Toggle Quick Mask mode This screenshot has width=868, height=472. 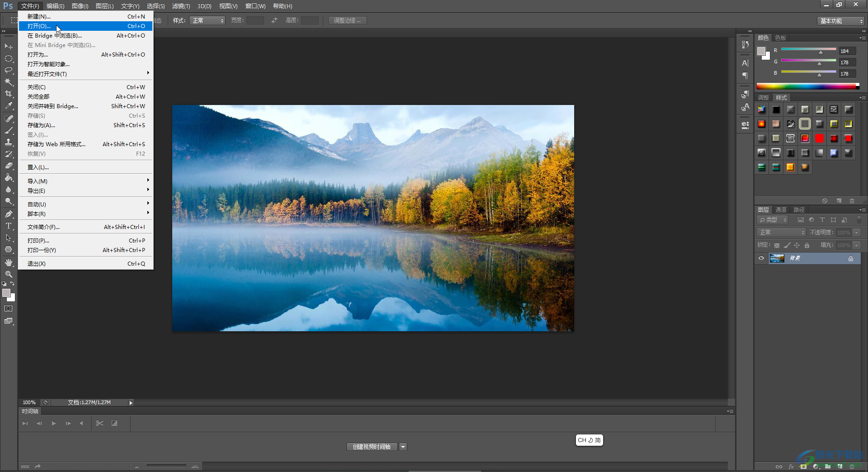coord(9,309)
